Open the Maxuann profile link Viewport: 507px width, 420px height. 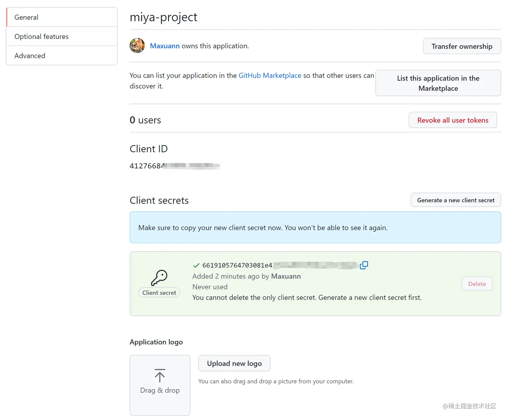pyautogui.click(x=165, y=46)
